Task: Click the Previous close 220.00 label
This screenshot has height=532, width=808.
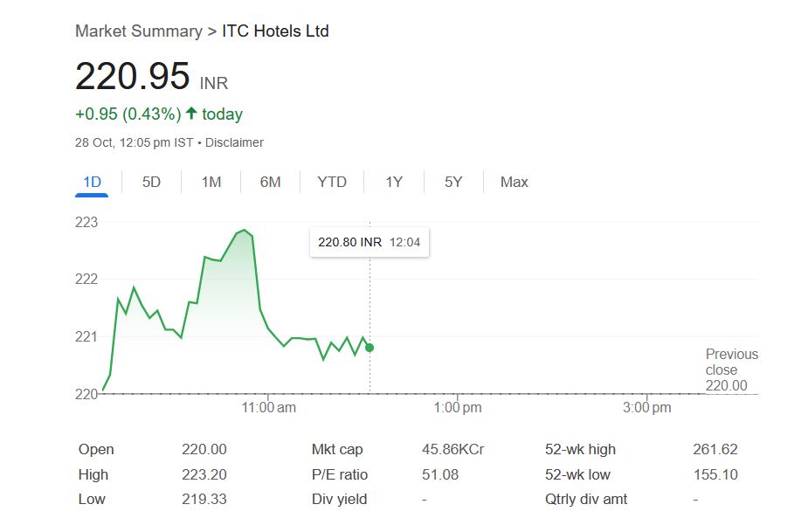Action: pyautogui.click(x=731, y=370)
